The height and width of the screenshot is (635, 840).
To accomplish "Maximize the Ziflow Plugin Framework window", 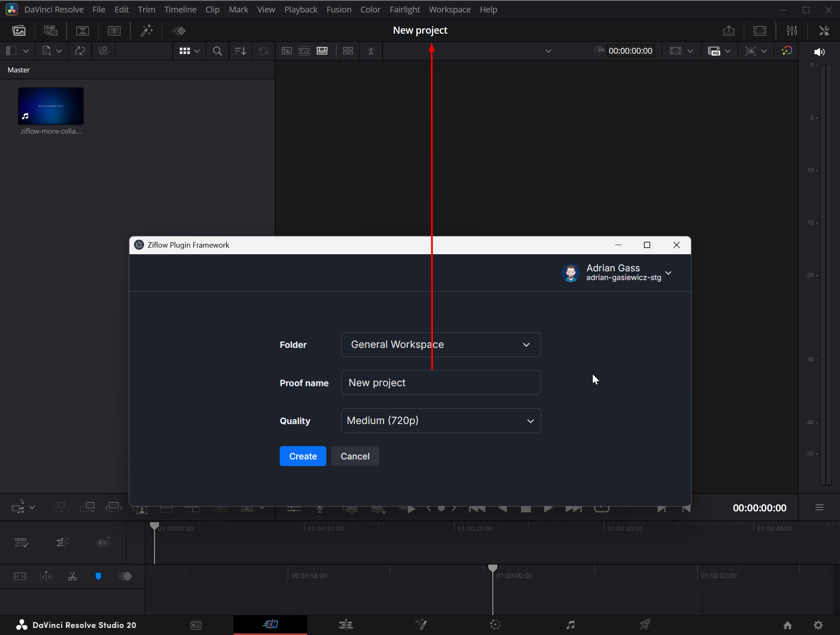I will pyautogui.click(x=647, y=245).
